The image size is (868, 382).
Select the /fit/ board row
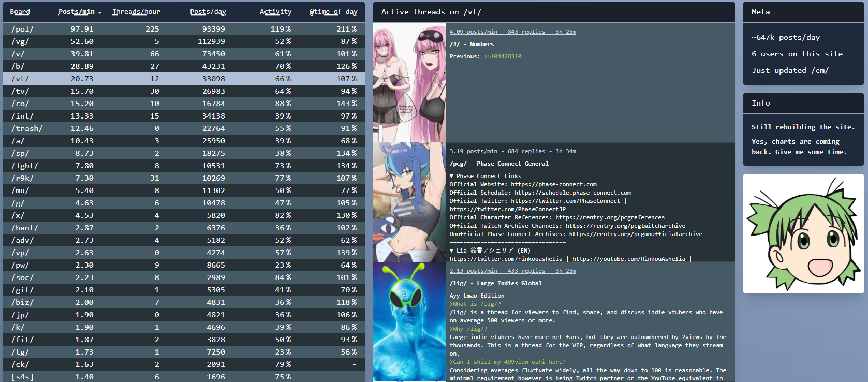pyautogui.click(x=184, y=340)
